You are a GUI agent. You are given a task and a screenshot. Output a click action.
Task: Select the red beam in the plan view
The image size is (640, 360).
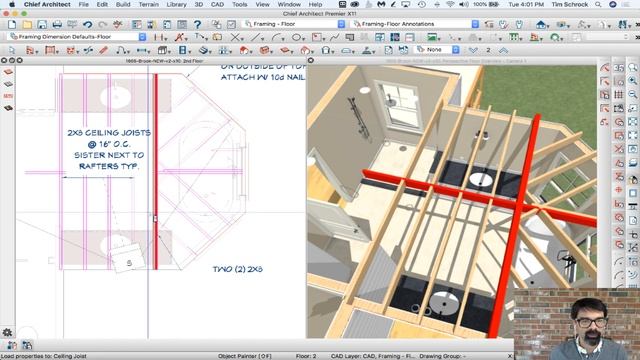click(156, 171)
